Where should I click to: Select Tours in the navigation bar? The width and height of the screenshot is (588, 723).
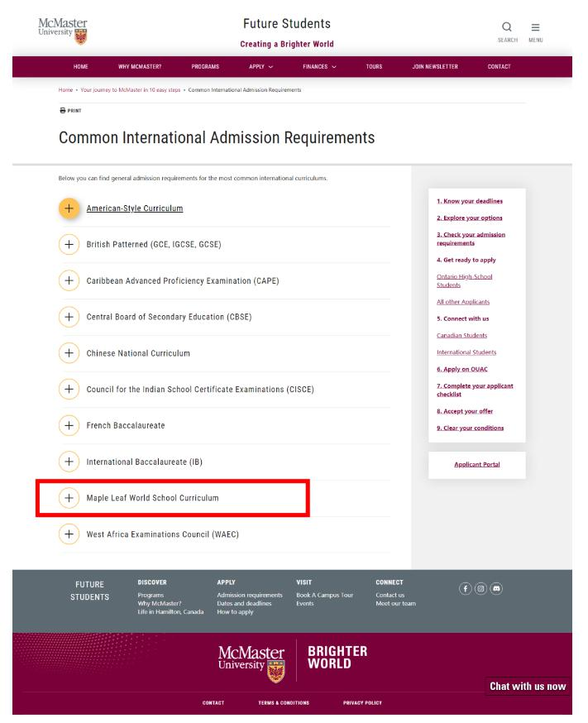click(374, 66)
